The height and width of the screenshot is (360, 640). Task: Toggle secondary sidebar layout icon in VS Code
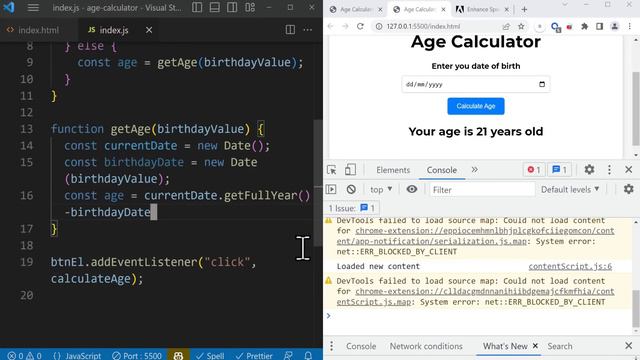coord(232,7)
